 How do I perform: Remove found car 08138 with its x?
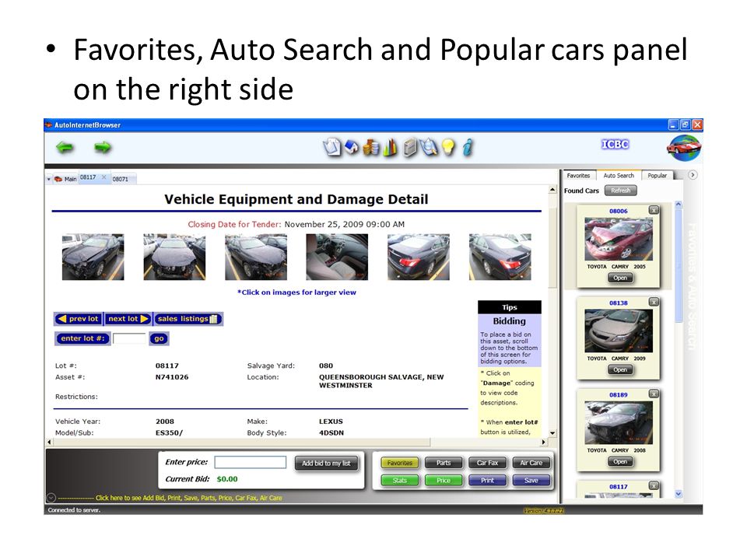(654, 302)
